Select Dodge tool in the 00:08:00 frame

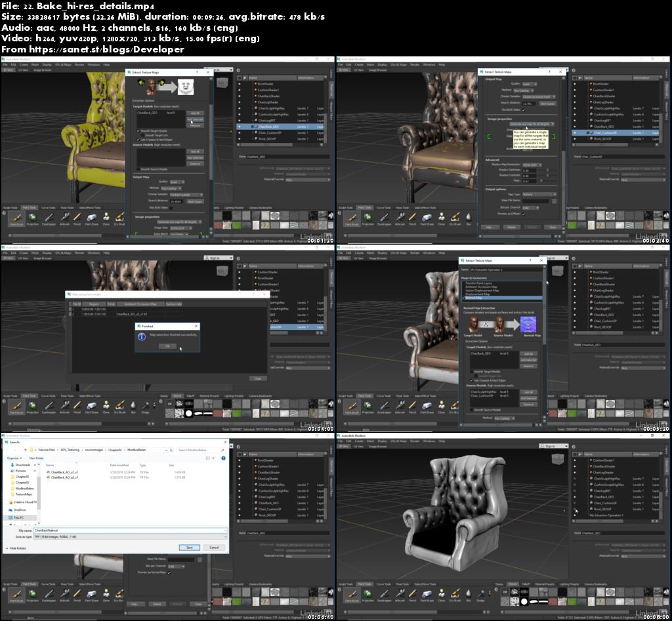click(x=481, y=595)
